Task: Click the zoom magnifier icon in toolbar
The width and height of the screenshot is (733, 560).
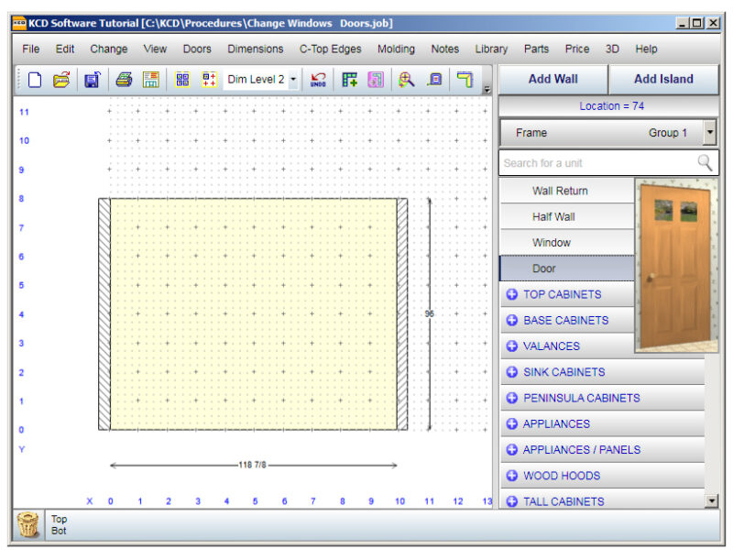Action: 406,80
